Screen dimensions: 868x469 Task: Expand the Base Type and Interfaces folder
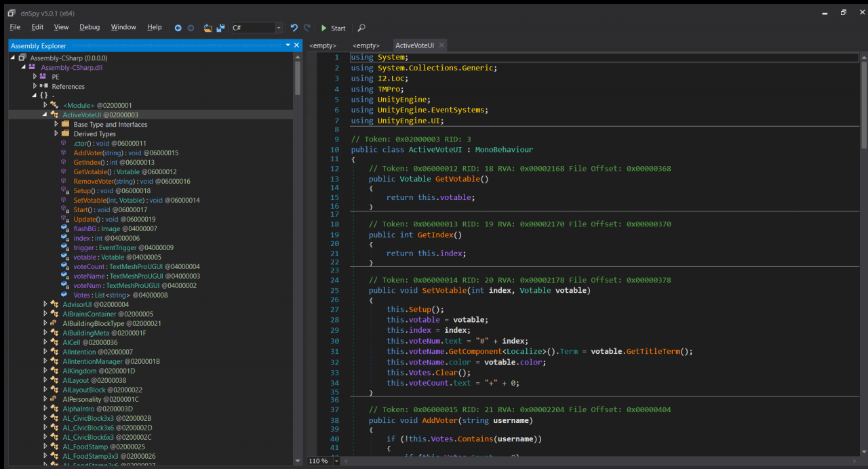tap(56, 125)
